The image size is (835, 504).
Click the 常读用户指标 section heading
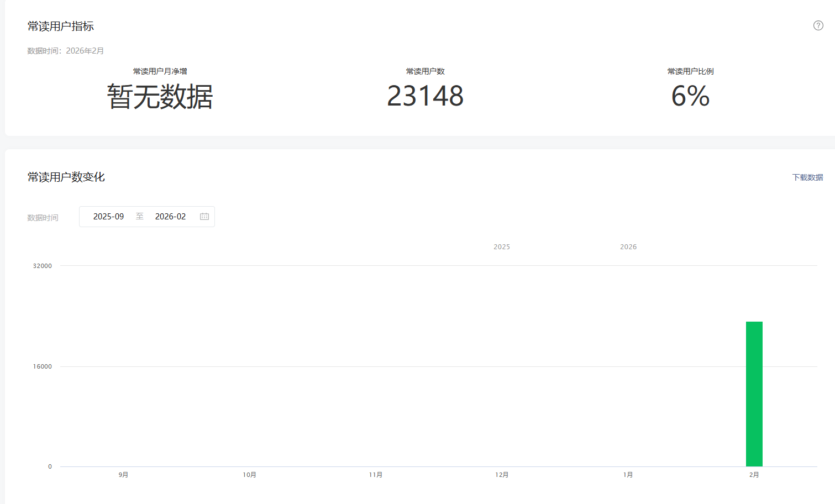pyautogui.click(x=61, y=26)
